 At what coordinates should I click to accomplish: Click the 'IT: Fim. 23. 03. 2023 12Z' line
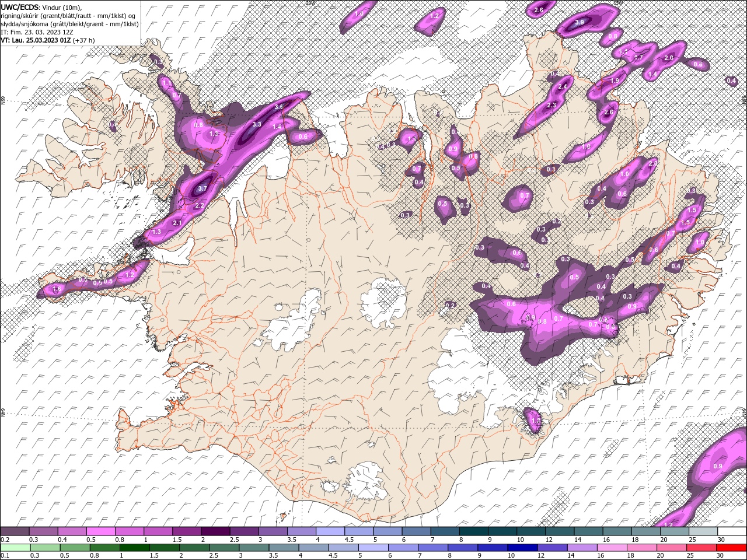click(37, 32)
